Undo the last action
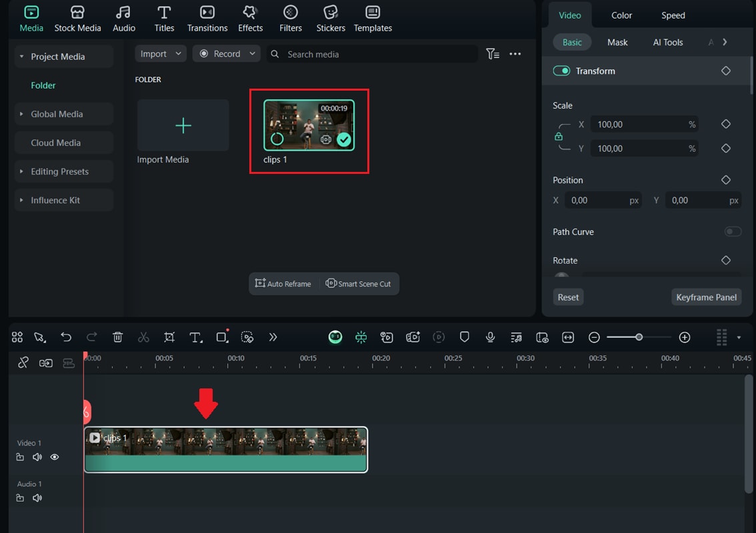 click(66, 337)
